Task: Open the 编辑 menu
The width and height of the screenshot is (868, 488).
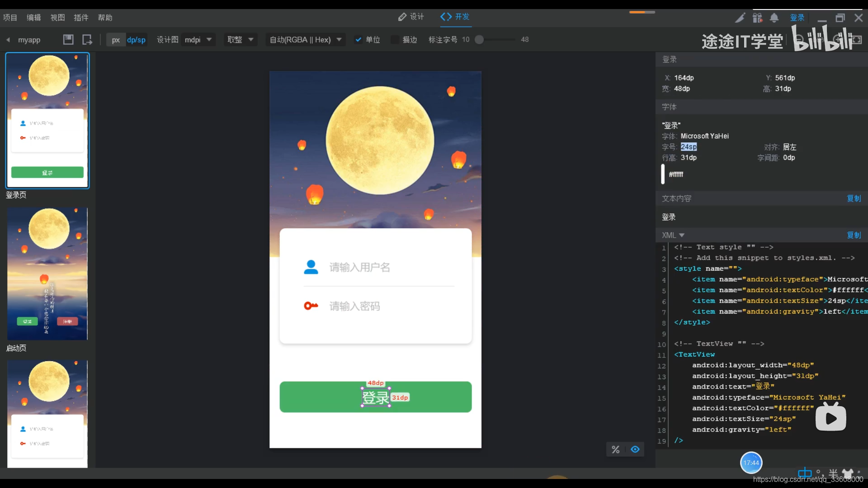Action: (x=34, y=18)
